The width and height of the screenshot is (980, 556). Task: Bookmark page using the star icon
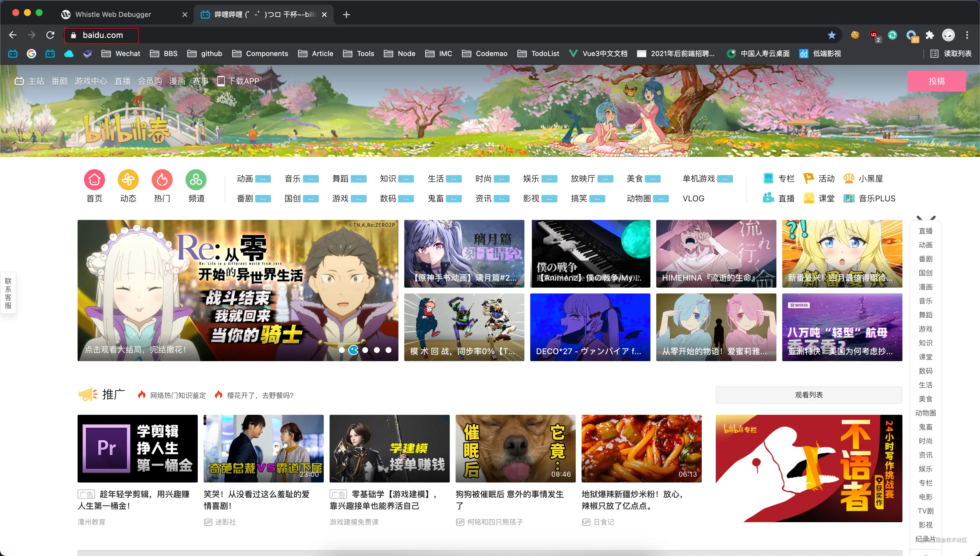pyautogui.click(x=832, y=35)
